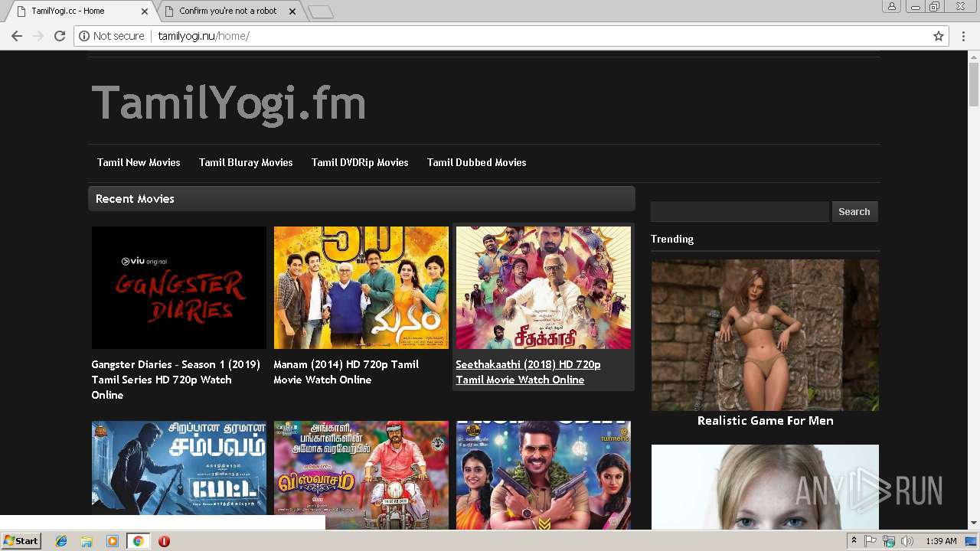Switch to TamilYogi.cc - Home tab
Viewport: 980px width, 551px height.
click(x=80, y=11)
